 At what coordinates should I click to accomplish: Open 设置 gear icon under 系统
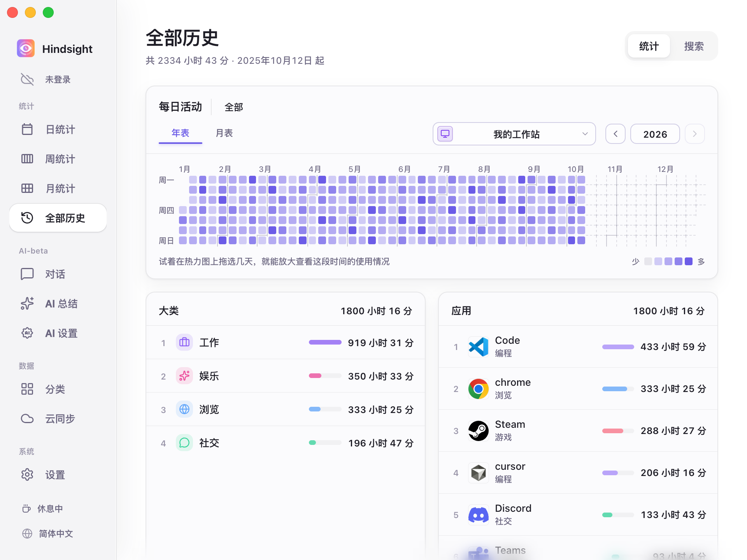(x=27, y=474)
